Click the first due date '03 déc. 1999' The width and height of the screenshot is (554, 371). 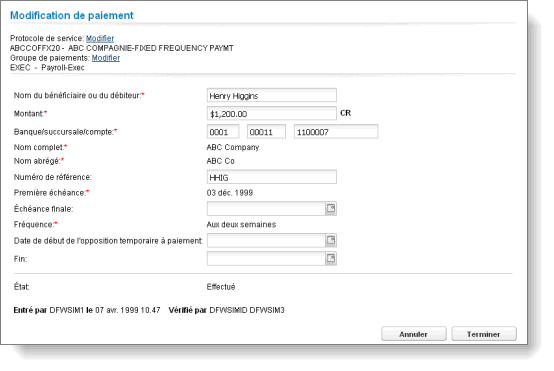230,193
